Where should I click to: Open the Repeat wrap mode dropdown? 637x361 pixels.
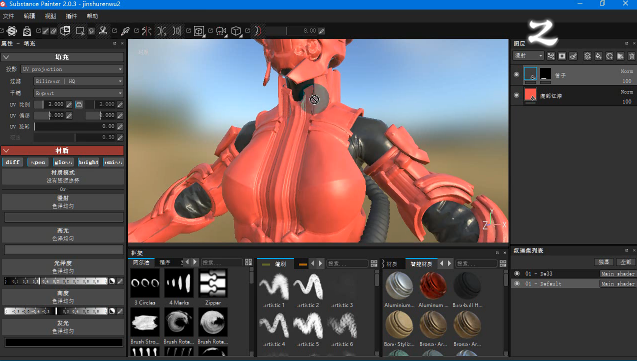tap(78, 93)
